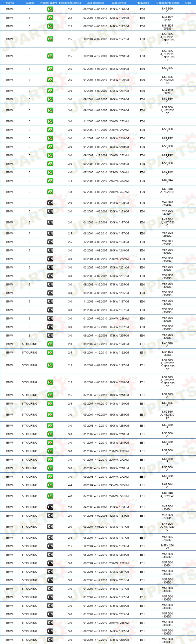Viewport: 196px width, 644px height.
Task: Click the Lata produkcji column header
Action: [x=95, y=3]
